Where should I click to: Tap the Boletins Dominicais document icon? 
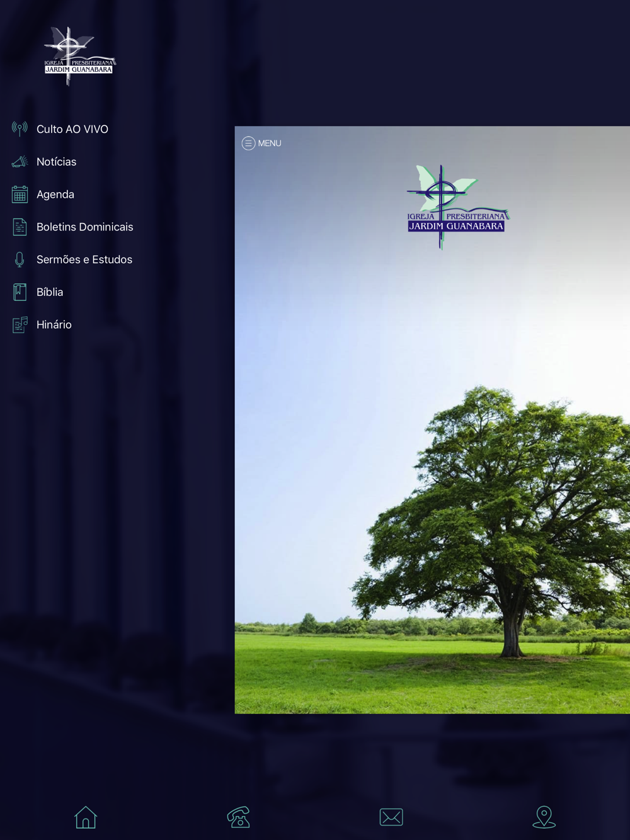tap(20, 227)
